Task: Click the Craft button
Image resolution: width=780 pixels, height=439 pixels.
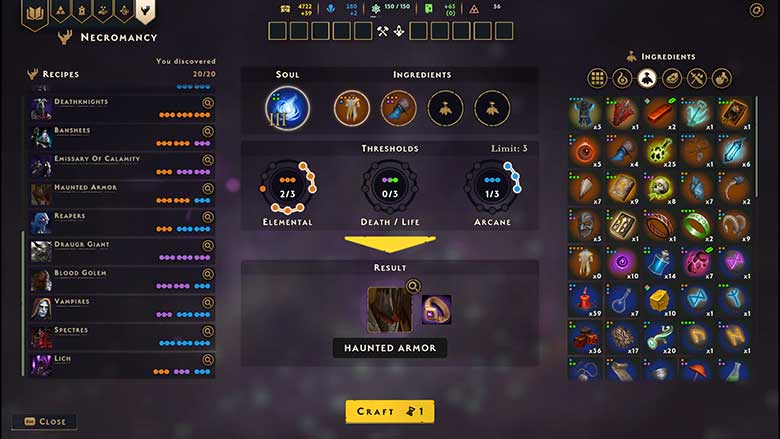Action: tap(390, 412)
